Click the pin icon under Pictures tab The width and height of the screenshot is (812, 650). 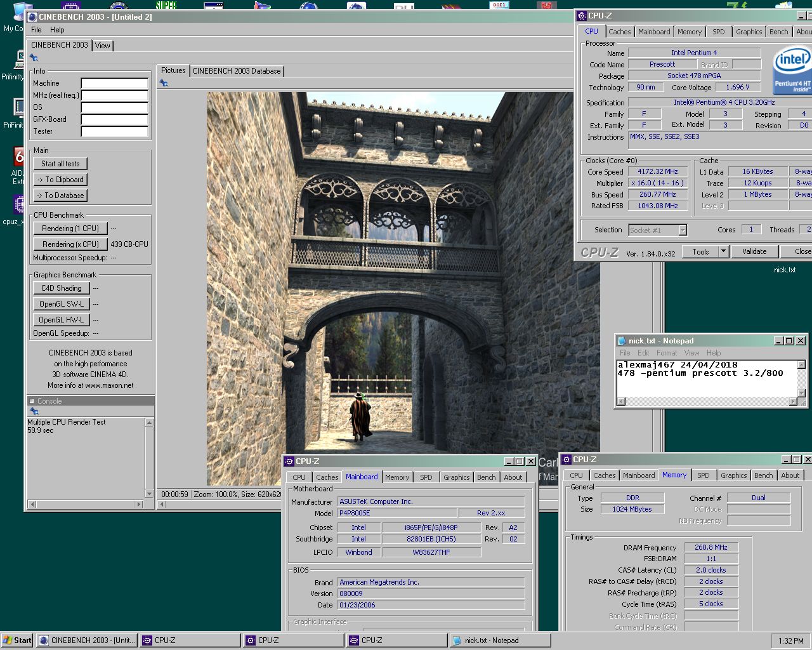pyautogui.click(x=164, y=83)
